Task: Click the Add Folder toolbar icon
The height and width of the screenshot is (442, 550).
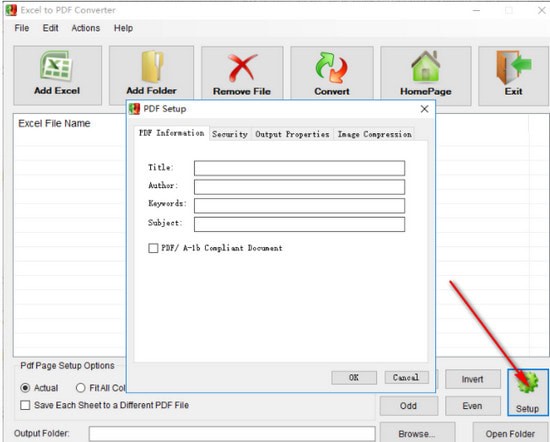Action: point(152,66)
